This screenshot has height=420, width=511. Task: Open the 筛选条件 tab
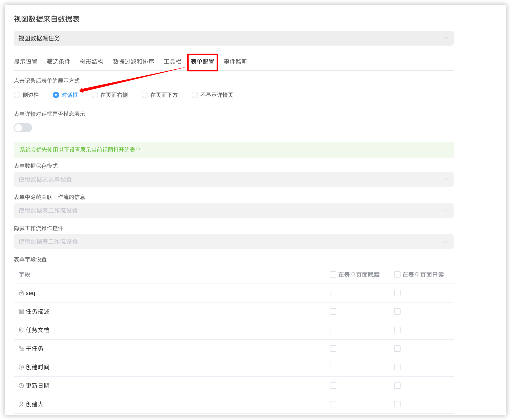pyautogui.click(x=58, y=62)
